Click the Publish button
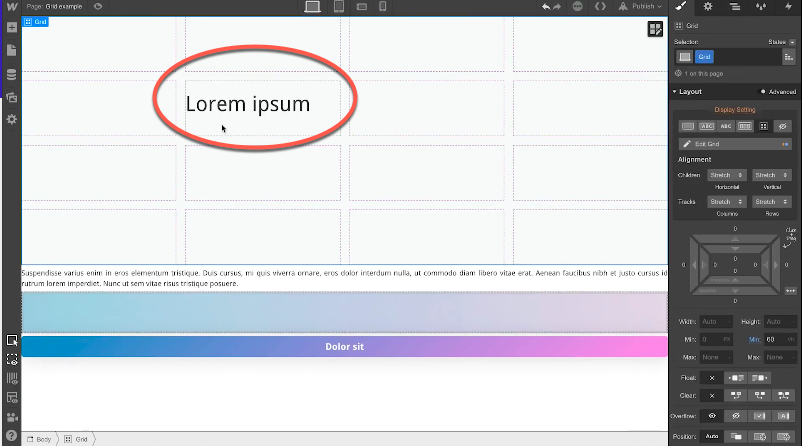Image resolution: width=802 pixels, height=446 pixels. pos(641,7)
